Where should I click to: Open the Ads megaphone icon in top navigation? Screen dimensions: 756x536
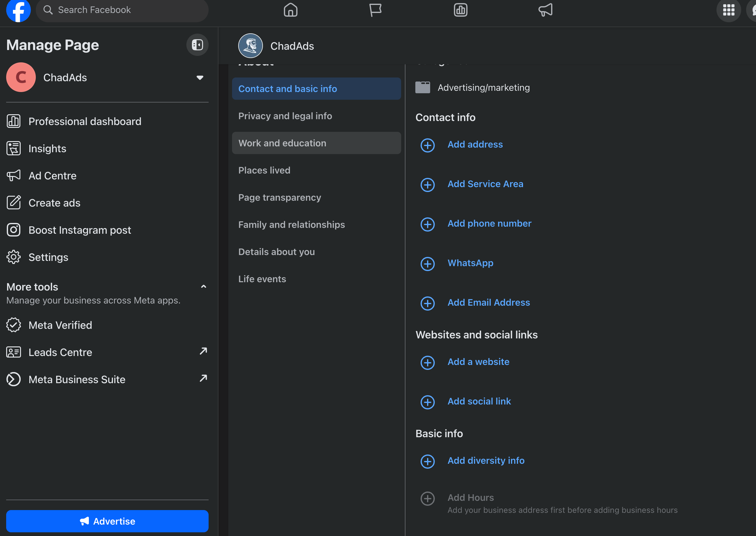(545, 10)
